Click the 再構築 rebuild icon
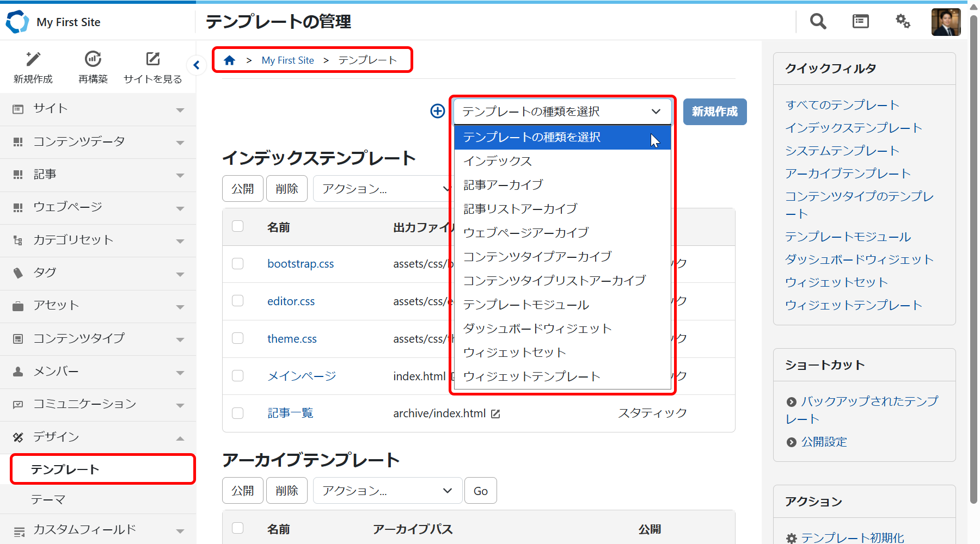The image size is (980, 544). 93,59
